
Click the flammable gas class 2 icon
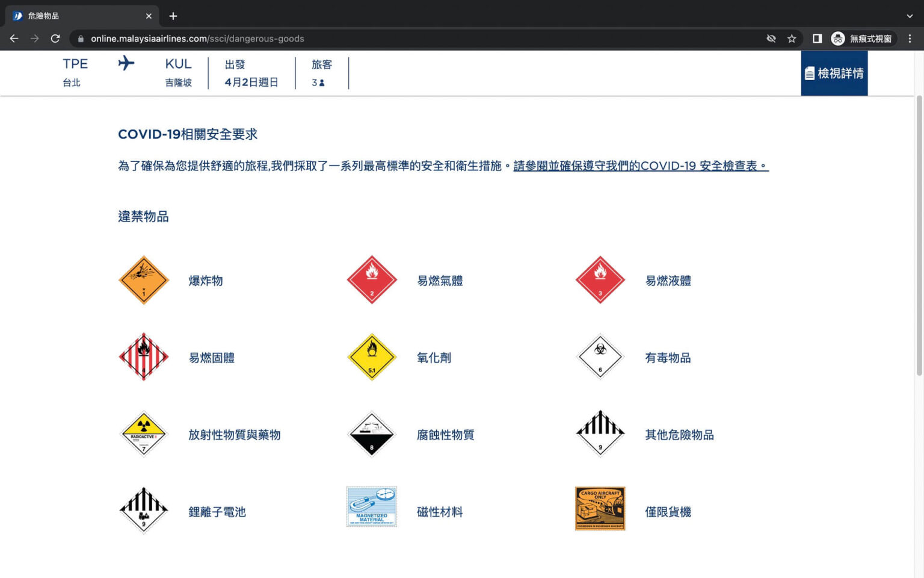(x=372, y=281)
